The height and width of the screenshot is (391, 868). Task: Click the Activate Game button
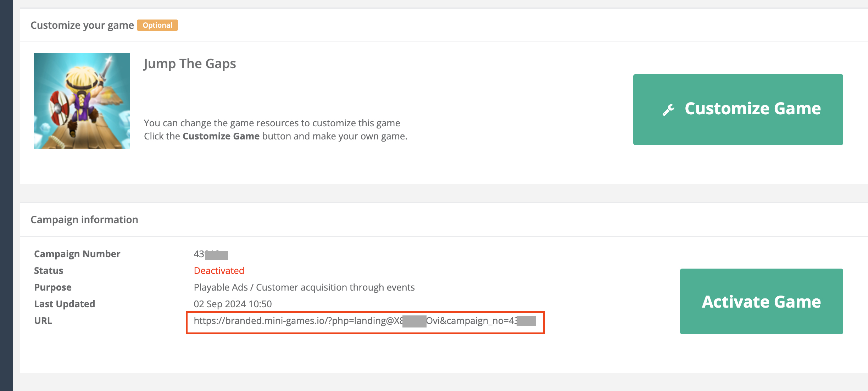(761, 301)
